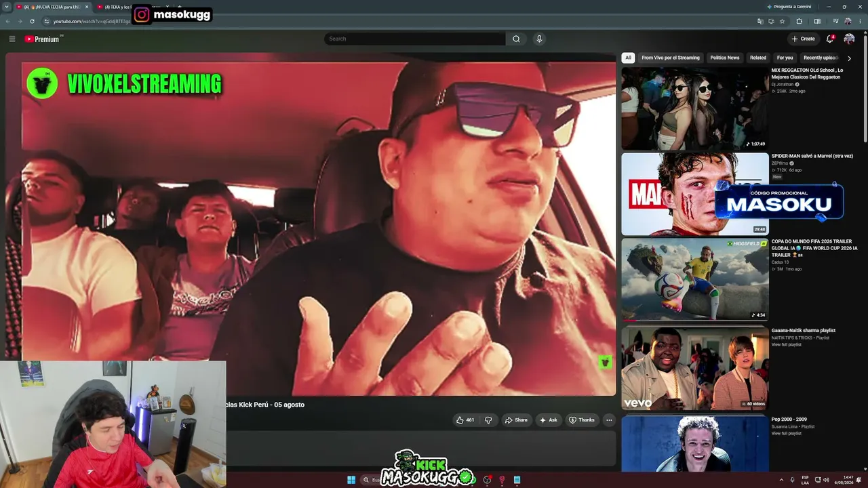The height and width of the screenshot is (488, 868).
Task: Click the taskbar microphone tray icon
Action: [x=792, y=480]
